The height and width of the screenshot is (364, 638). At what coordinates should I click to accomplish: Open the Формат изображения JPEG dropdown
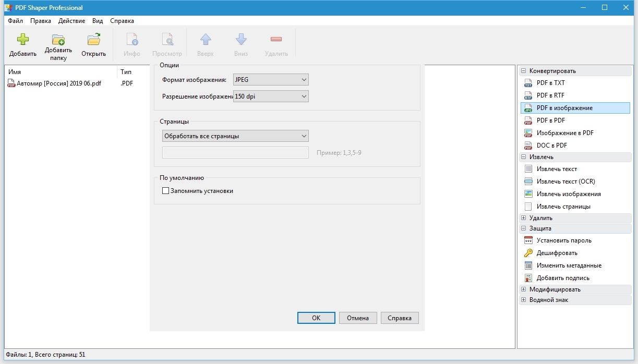tap(271, 80)
